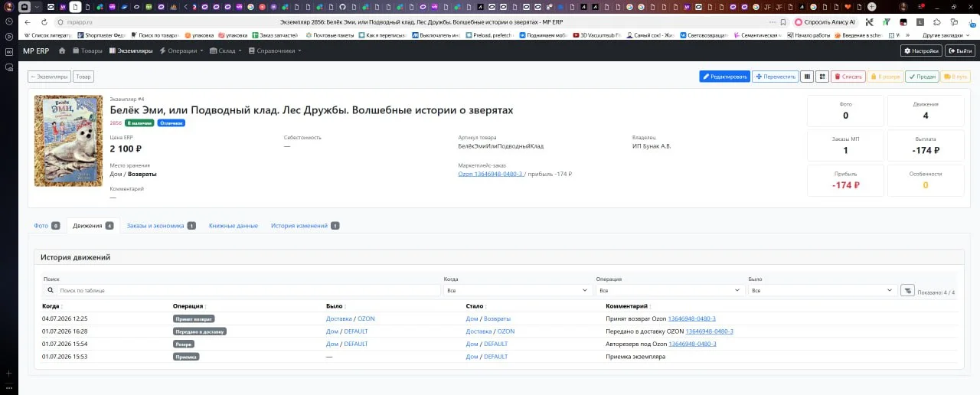Image resolution: width=980 pixels, height=395 pixels.
Task: Mark the item as Продан
Action: 922,77
